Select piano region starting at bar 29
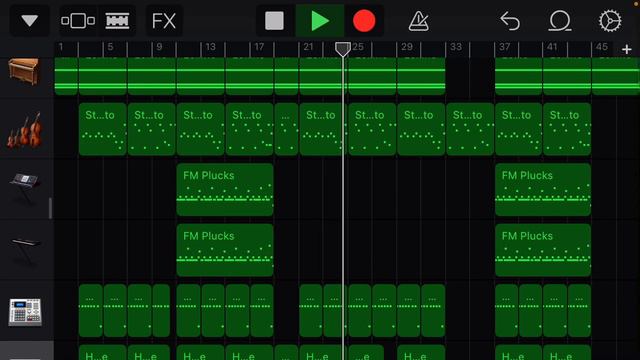The height and width of the screenshot is (360, 640). [421, 76]
